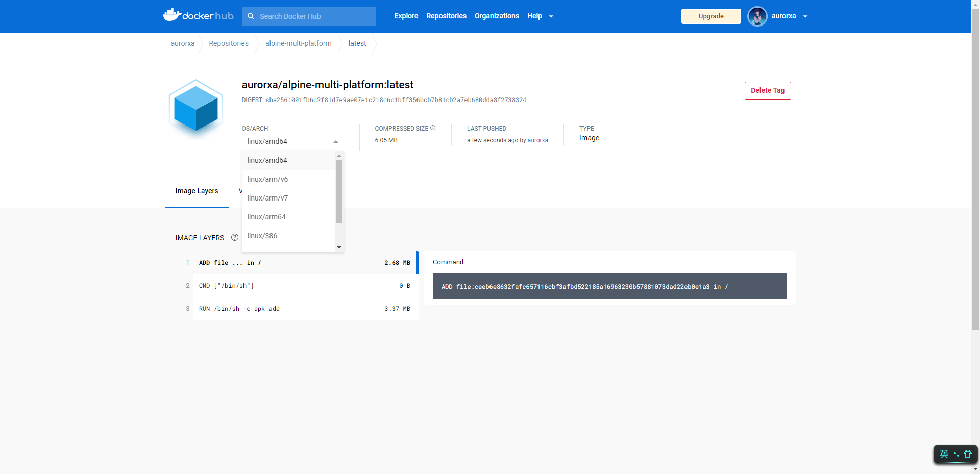Switch to the Image Layers tab

[x=197, y=191]
